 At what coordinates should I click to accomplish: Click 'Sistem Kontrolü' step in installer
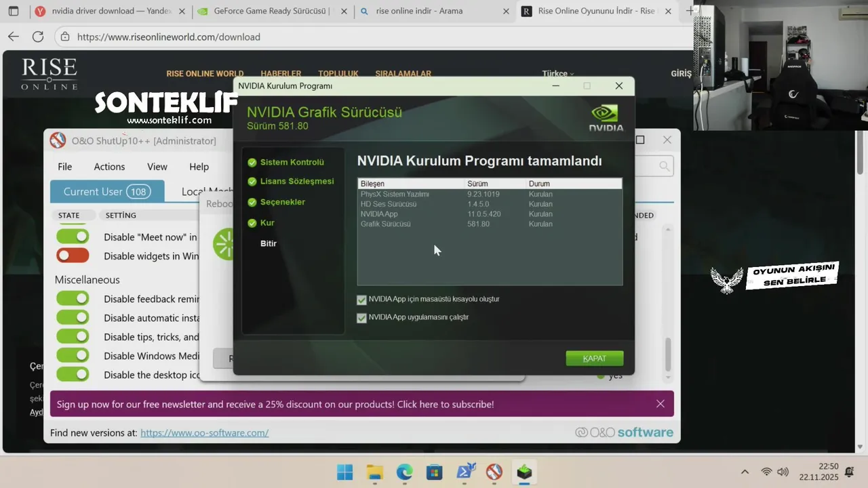[292, 163]
